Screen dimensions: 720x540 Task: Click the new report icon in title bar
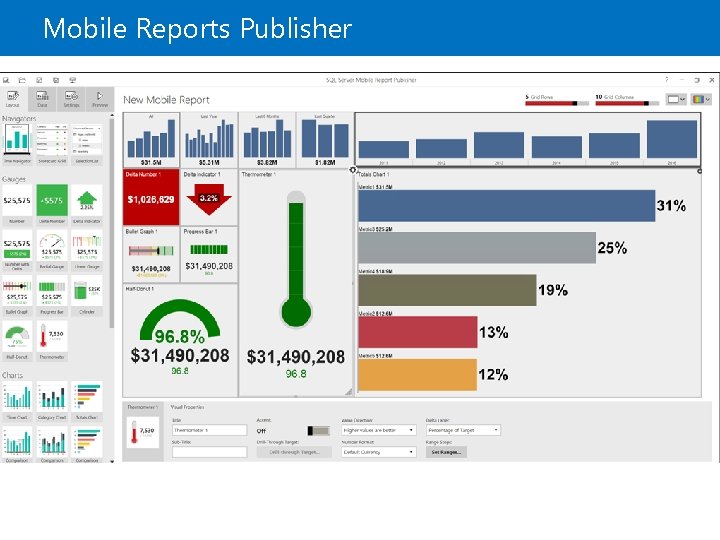click(x=6, y=80)
